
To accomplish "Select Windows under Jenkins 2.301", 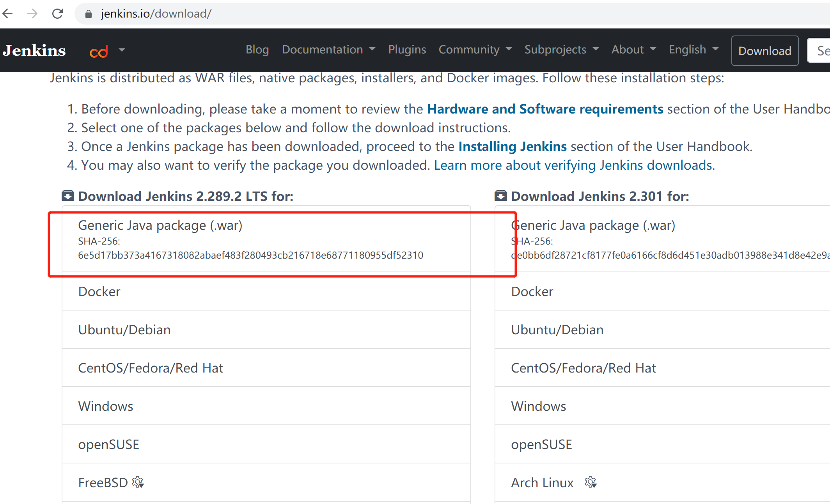I will [x=663, y=406].
